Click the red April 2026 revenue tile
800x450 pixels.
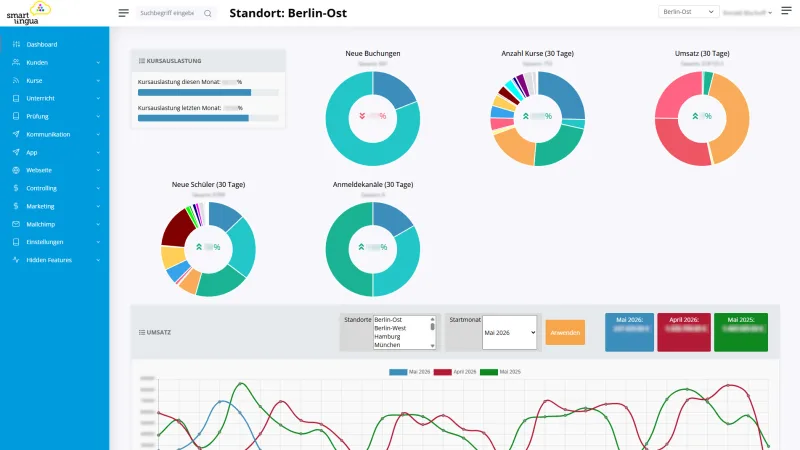coord(684,332)
